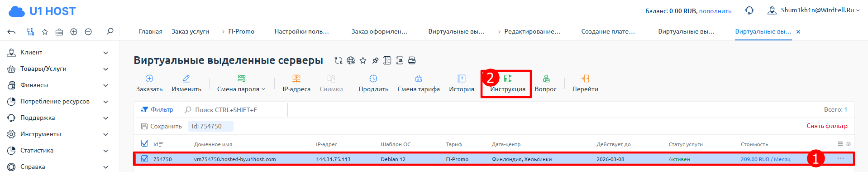Open favorites star in the top bar
This screenshot has width=868, height=172.
click(x=45, y=32)
